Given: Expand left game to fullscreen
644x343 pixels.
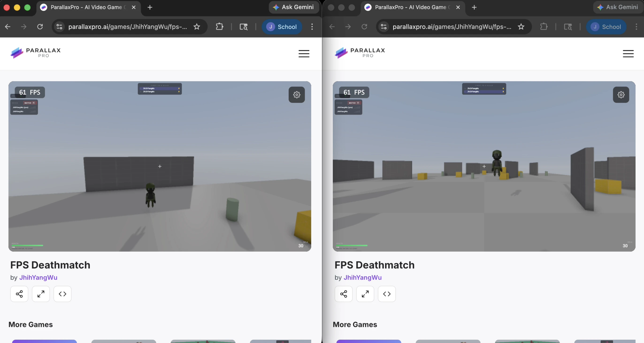Looking at the screenshot, I should (41, 294).
